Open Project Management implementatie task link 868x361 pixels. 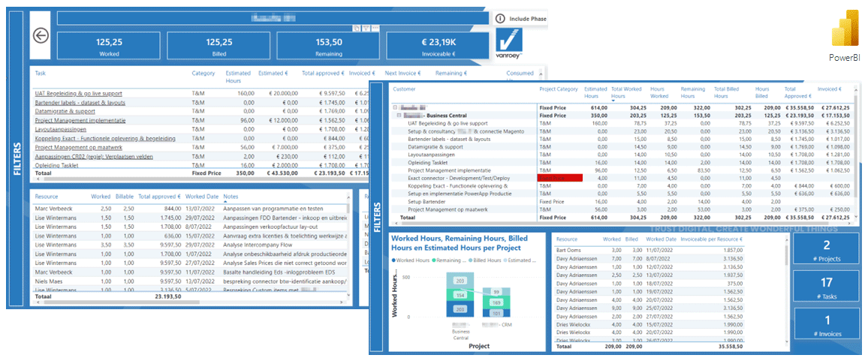(80, 120)
